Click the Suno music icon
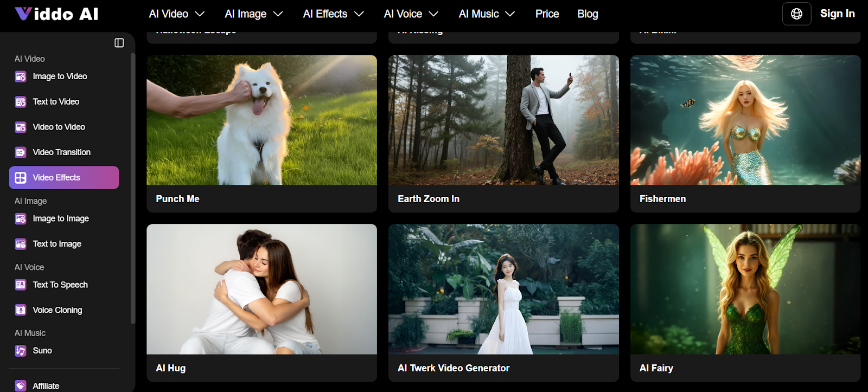Screen dimensions: 868x392 [21, 351]
